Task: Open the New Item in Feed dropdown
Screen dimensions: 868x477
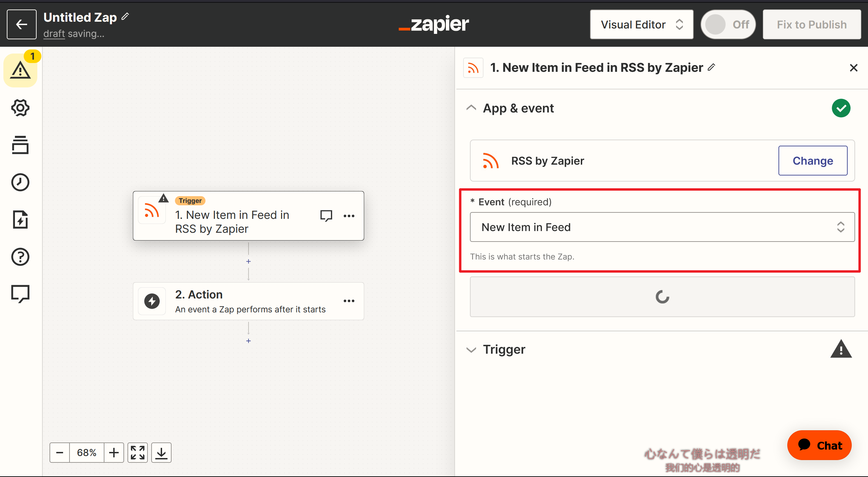Action: click(662, 227)
